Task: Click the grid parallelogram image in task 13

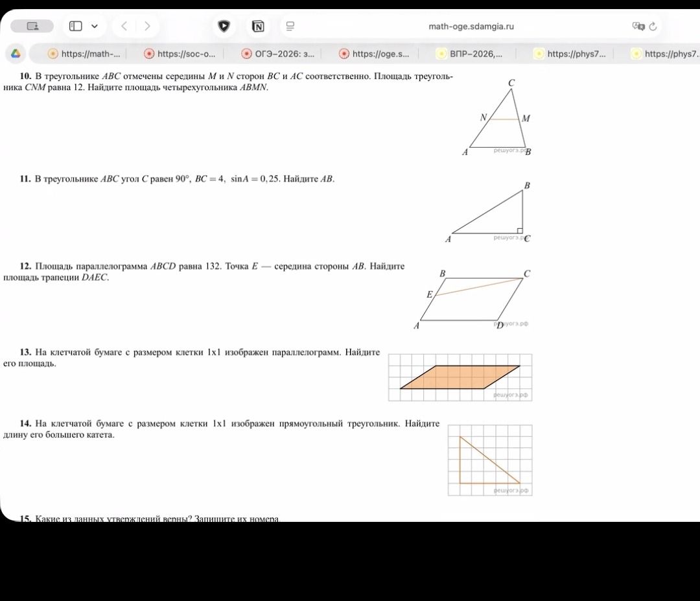Action: tap(460, 377)
